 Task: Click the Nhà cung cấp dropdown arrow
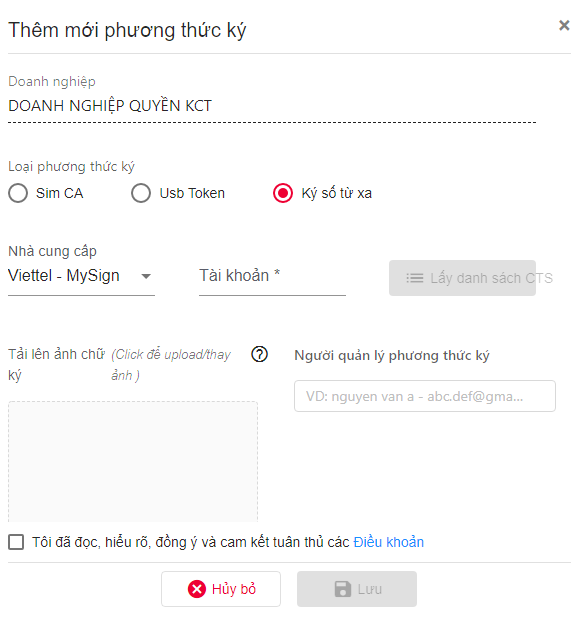click(x=146, y=276)
